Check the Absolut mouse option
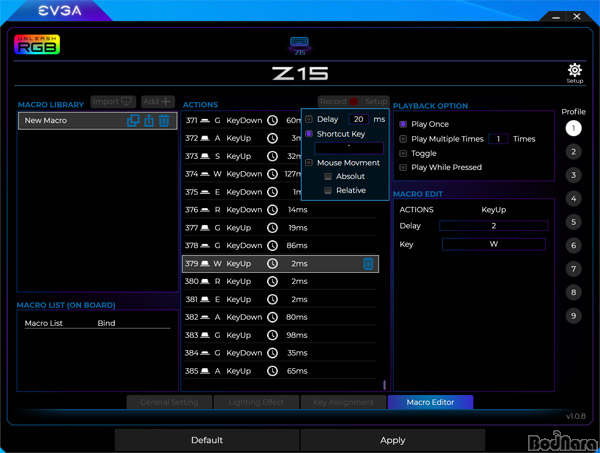This screenshot has width=600, height=453. click(328, 176)
